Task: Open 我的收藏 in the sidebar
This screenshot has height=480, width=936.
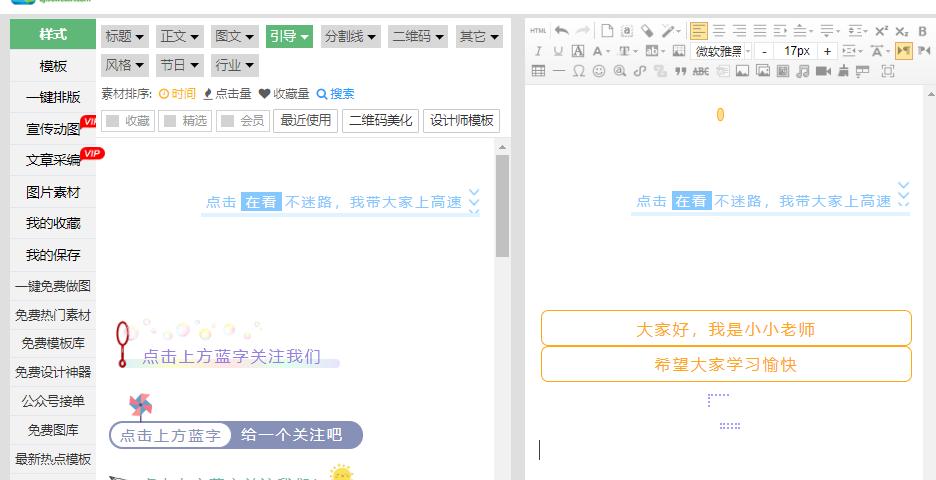Action: (53, 223)
